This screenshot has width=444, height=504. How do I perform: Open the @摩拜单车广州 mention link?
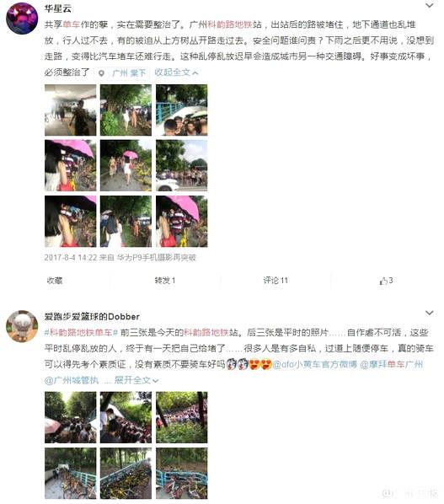click(391, 364)
